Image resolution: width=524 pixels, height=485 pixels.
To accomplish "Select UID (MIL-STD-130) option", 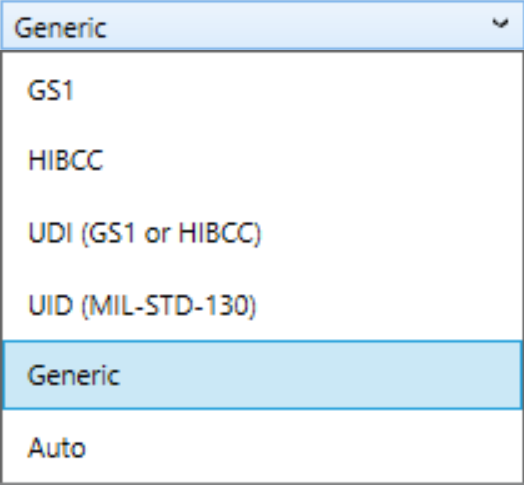I will click(x=262, y=305).
